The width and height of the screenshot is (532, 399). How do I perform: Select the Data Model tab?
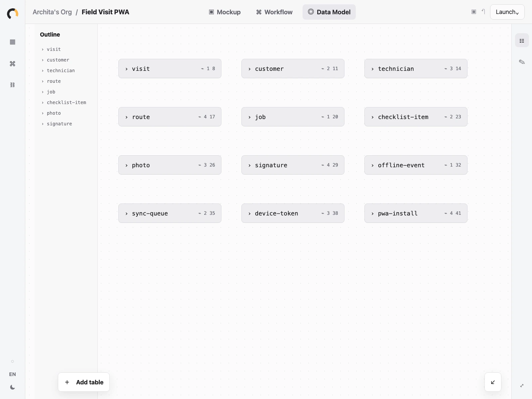click(x=329, y=12)
